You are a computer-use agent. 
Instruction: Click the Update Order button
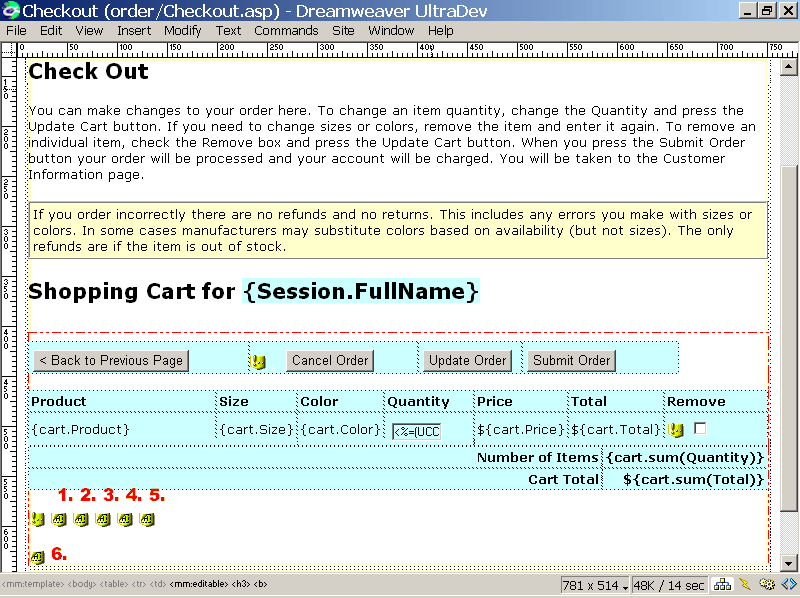[x=468, y=360]
